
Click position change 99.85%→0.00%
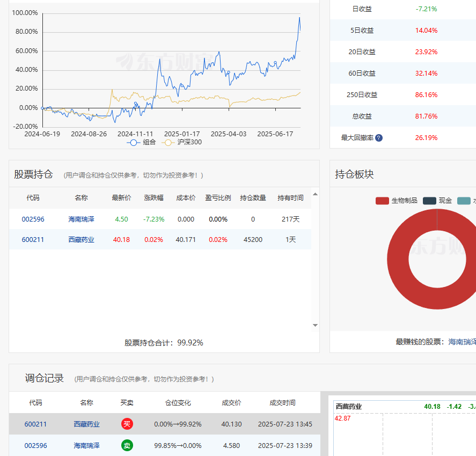click(x=178, y=445)
